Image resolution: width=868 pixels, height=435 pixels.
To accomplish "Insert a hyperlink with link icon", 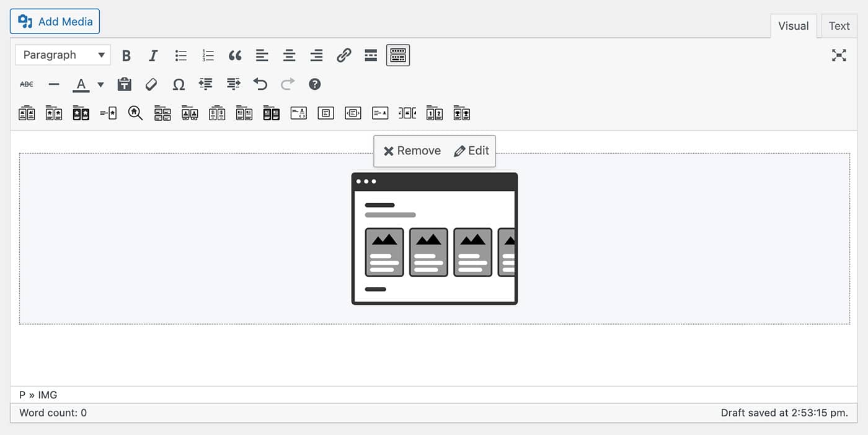I will pos(343,56).
